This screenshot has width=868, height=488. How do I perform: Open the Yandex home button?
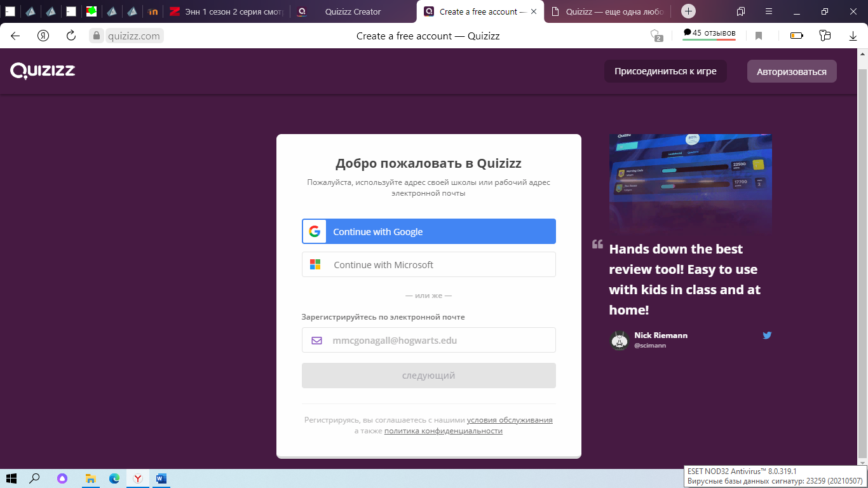43,36
